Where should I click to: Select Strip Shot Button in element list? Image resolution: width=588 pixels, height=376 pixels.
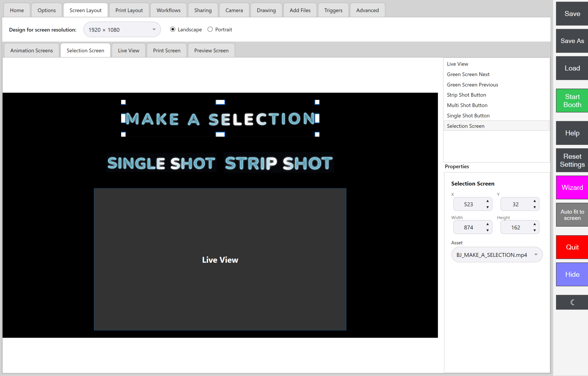[x=496, y=95]
